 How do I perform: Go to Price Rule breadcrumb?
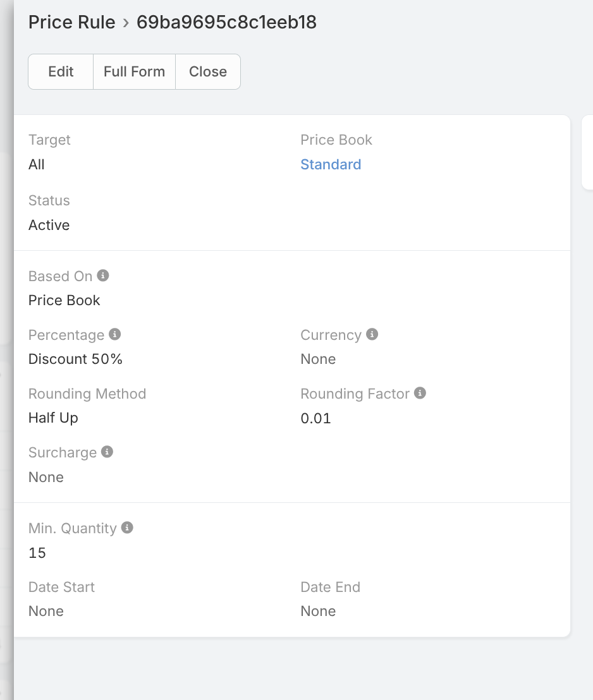(72, 23)
